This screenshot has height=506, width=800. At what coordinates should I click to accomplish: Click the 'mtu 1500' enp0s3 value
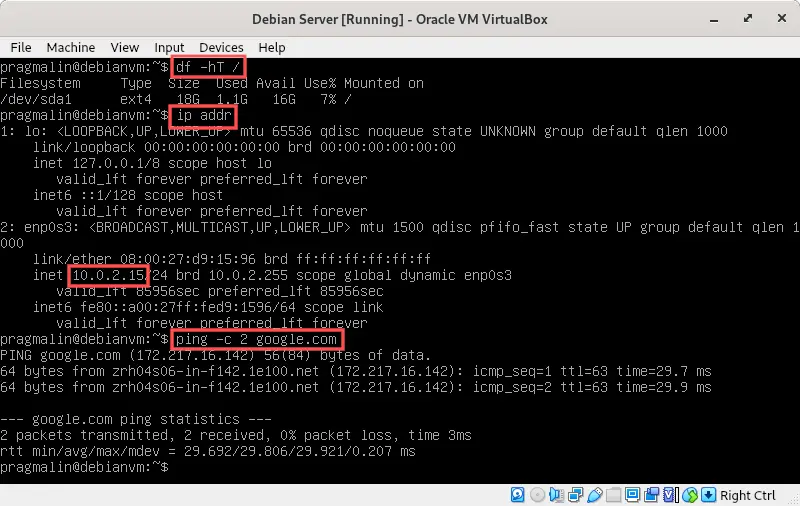(392, 227)
